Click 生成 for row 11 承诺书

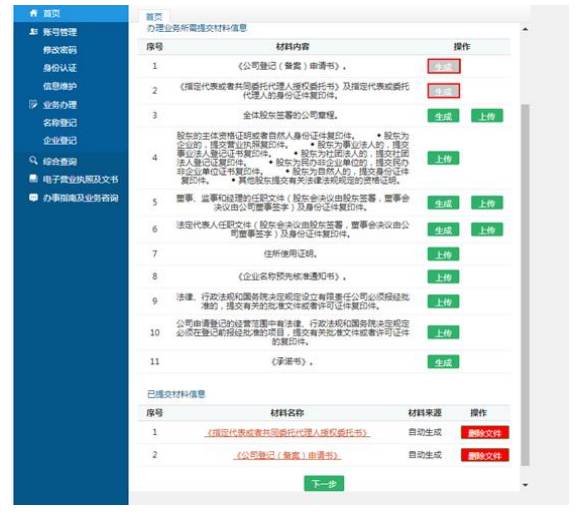[x=443, y=362]
